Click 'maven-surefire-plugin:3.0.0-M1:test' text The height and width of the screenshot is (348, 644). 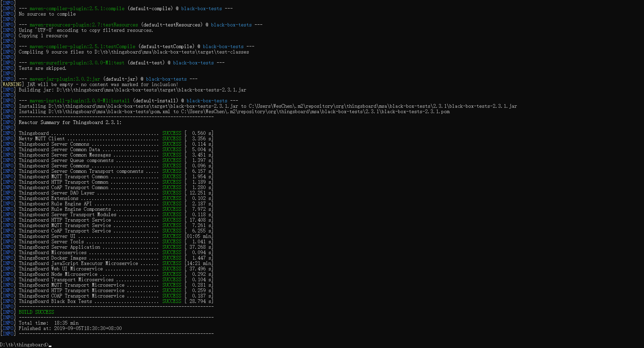pyautogui.click(x=77, y=63)
